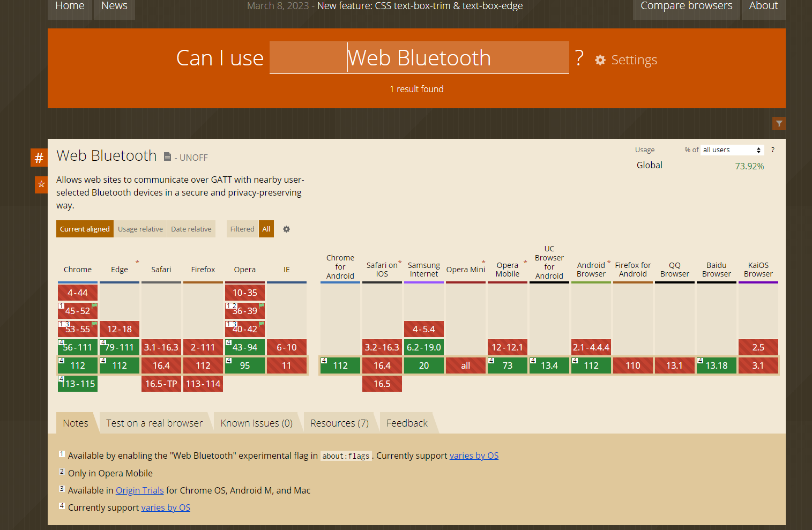812x530 pixels.
Task: Click Opera version 43-94 cell
Action: click(245, 347)
